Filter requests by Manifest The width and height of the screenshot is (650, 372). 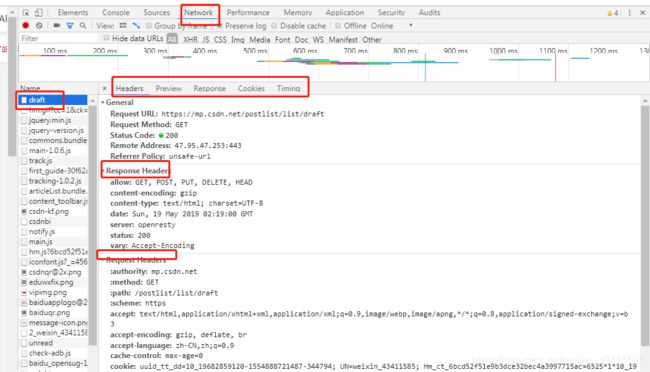pyautogui.click(x=343, y=40)
